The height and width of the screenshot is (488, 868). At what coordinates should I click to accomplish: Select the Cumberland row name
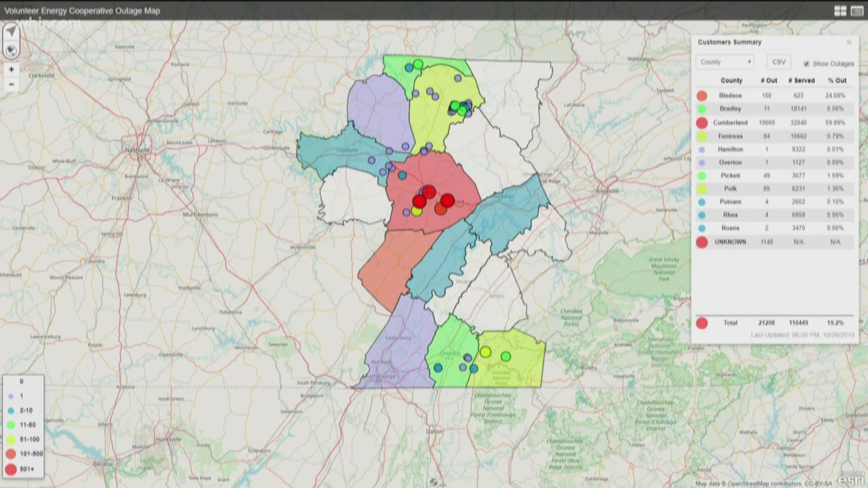730,122
